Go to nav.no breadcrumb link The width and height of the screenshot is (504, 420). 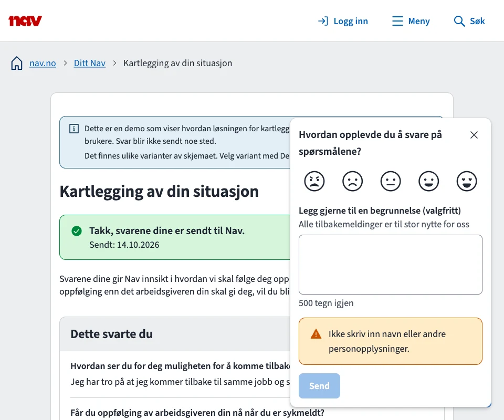43,63
